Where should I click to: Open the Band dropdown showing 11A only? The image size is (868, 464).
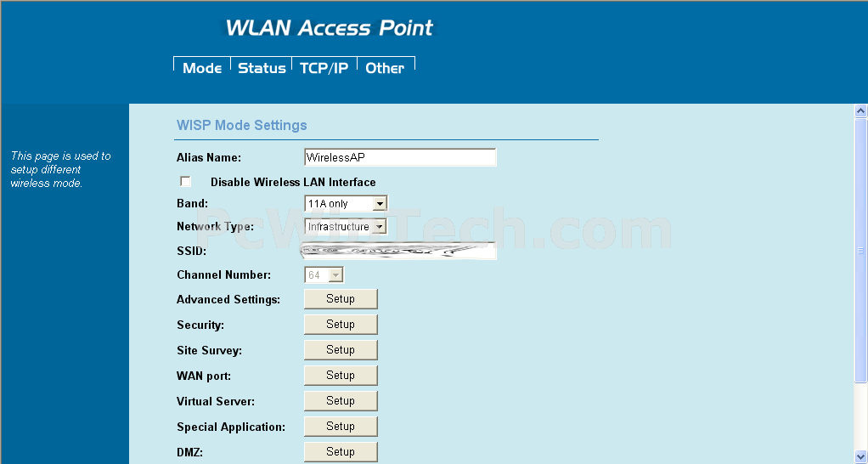(x=346, y=204)
